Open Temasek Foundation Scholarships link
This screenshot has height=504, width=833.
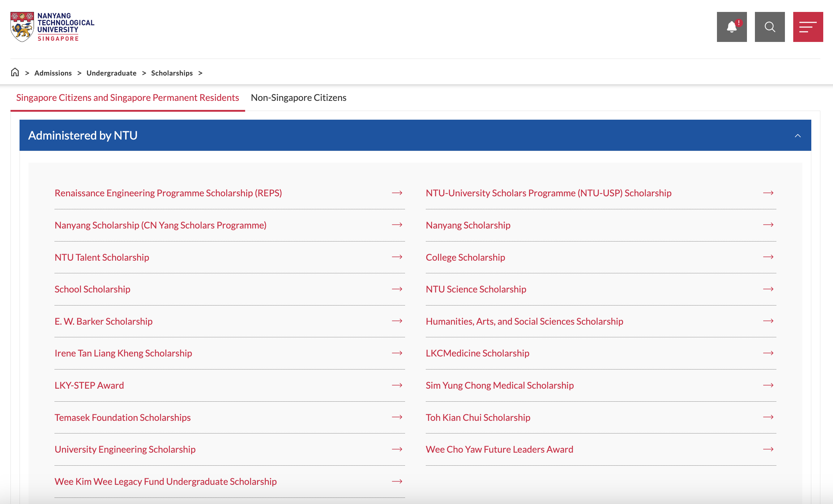123,418
